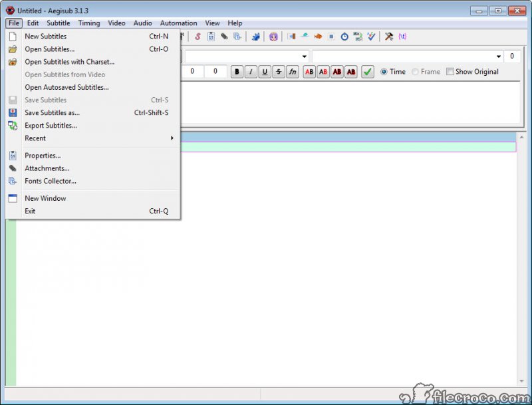Image resolution: width=532 pixels, height=405 pixels.
Task: Open Attachments... from the File menu
Action: click(92, 168)
